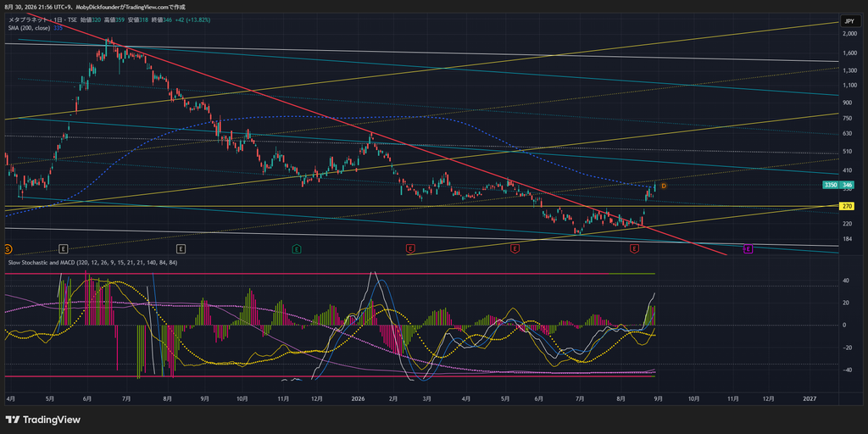Click the TradingView logo
Screen dimensions: 868x434
click(42, 420)
